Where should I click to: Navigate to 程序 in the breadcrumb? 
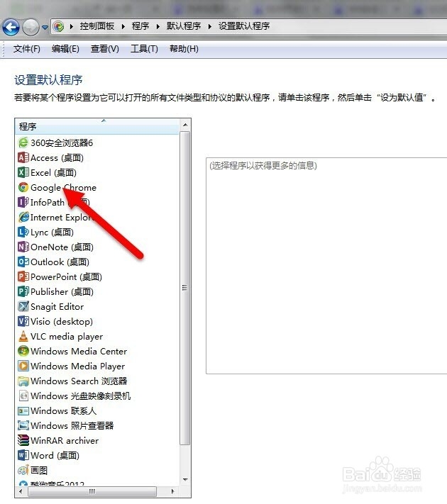(x=140, y=26)
